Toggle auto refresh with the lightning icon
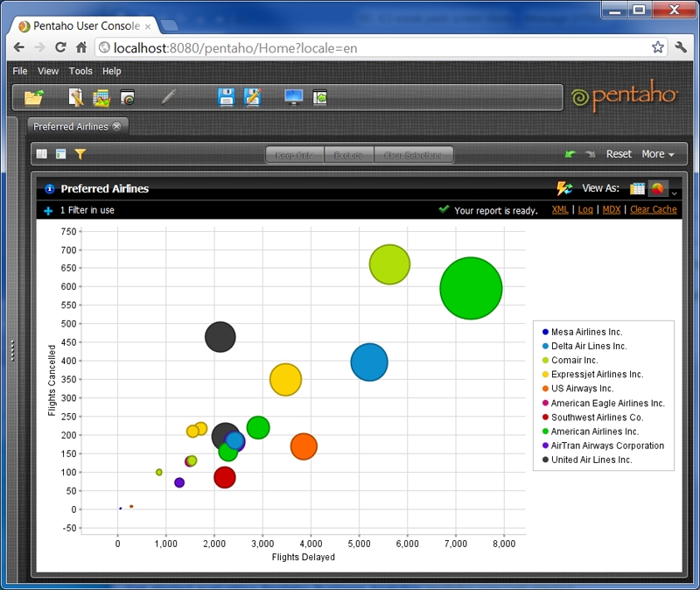 coord(564,188)
